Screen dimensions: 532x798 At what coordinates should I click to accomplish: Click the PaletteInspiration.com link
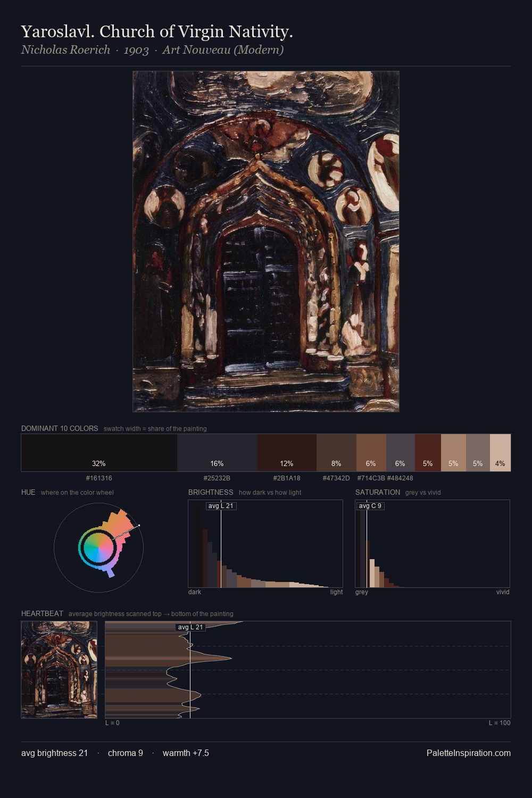click(x=469, y=753)
